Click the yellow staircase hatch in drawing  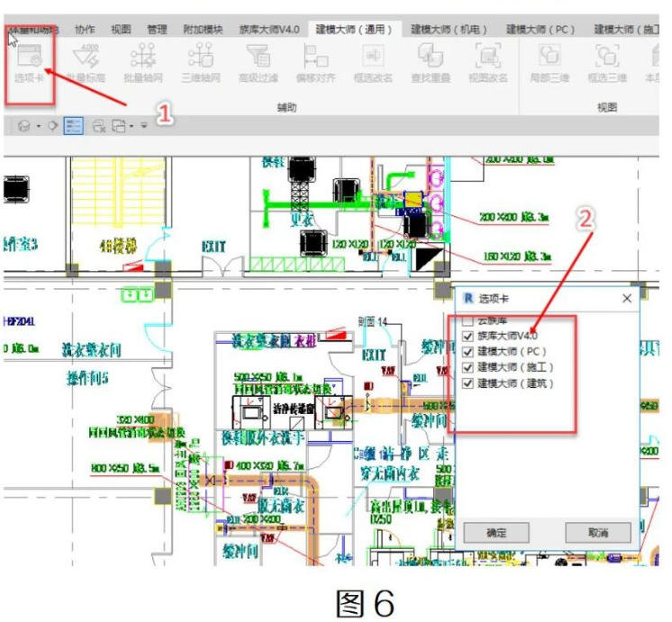point(118,191)
